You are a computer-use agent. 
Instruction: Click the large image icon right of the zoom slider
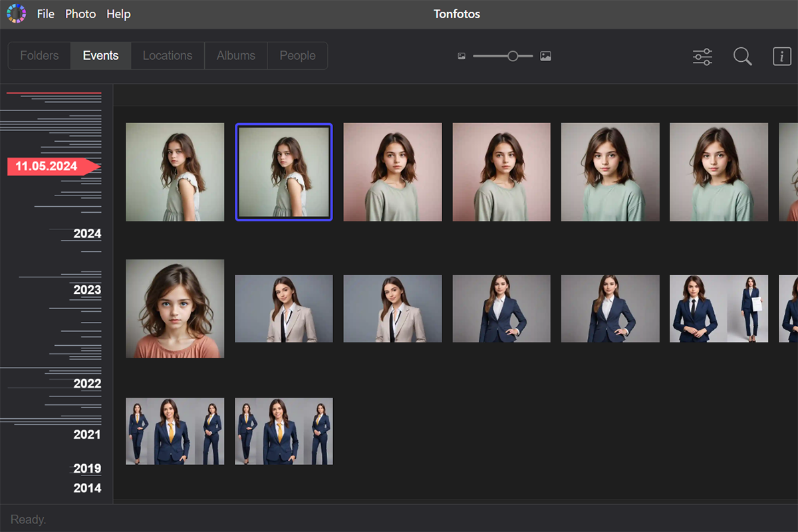[x=545, y=56]
